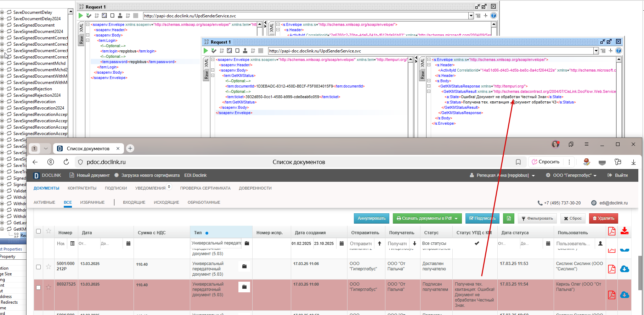644x315 pixels.
Task: Go back in the browser
Action: click(35, 162)
